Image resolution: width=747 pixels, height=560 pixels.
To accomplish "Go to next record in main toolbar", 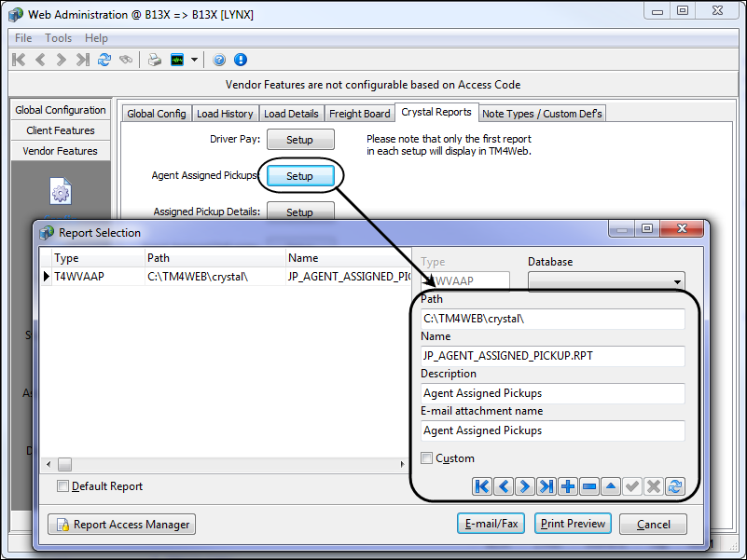I will [x=61, y=60].
